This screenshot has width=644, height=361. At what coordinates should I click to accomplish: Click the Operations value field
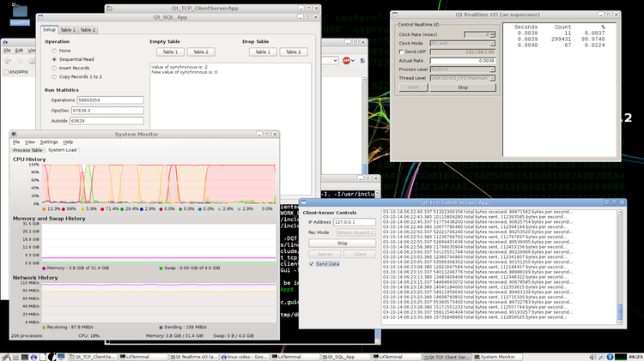pos(110,100)
